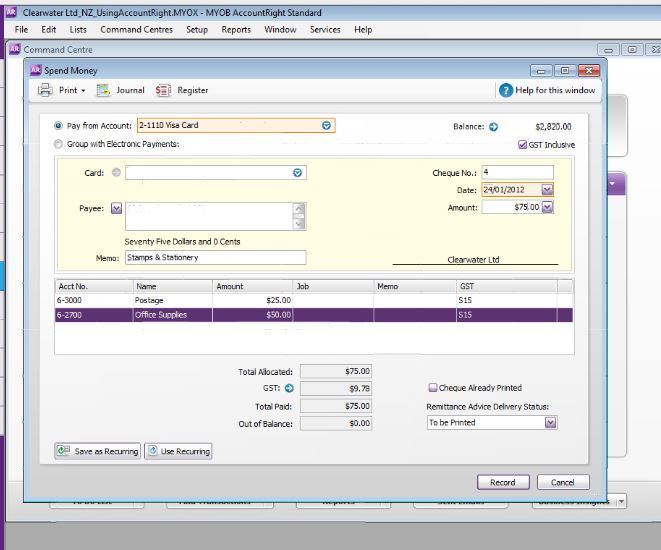Click the Total Allocated $75.00 value
The height and width of the screenshot is (550, 661).
[x=336, y=371]
